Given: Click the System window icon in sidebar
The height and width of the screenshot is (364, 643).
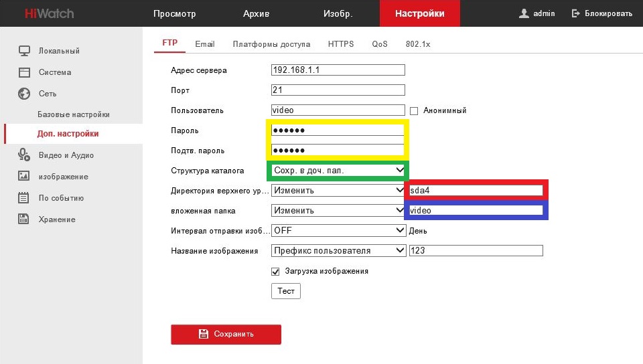Looking at the screenshot, I should pos(24,72).
